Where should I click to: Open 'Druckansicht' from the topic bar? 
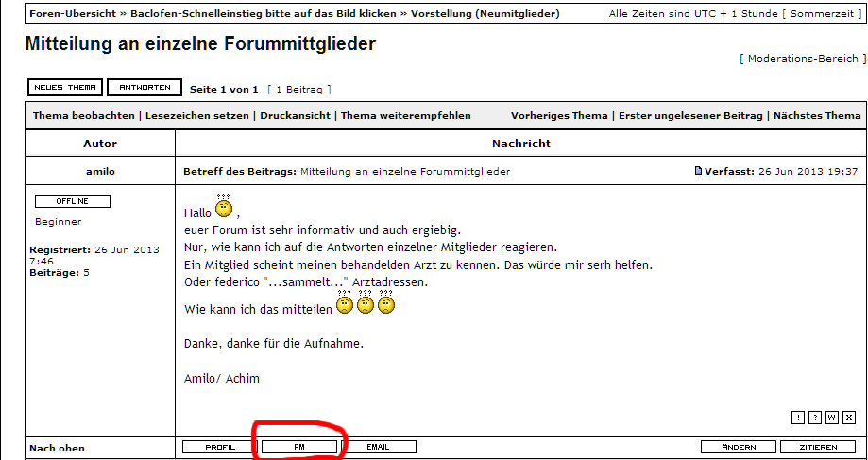click(x=293, y=116)
